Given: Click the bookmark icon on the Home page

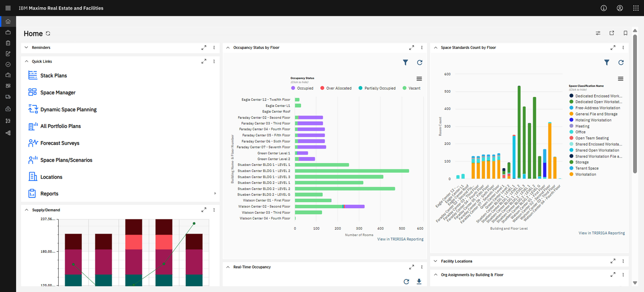Looking at the screenshot, I should (x=625, y=33).
